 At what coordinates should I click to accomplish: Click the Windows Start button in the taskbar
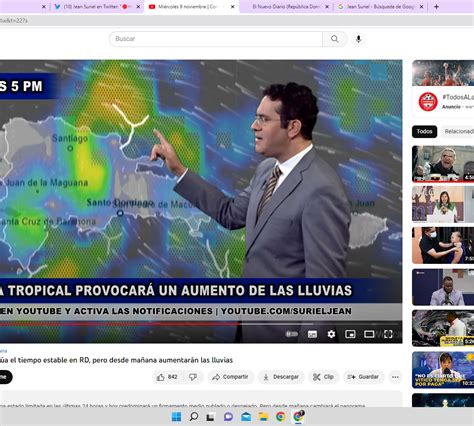pos(176,417)
